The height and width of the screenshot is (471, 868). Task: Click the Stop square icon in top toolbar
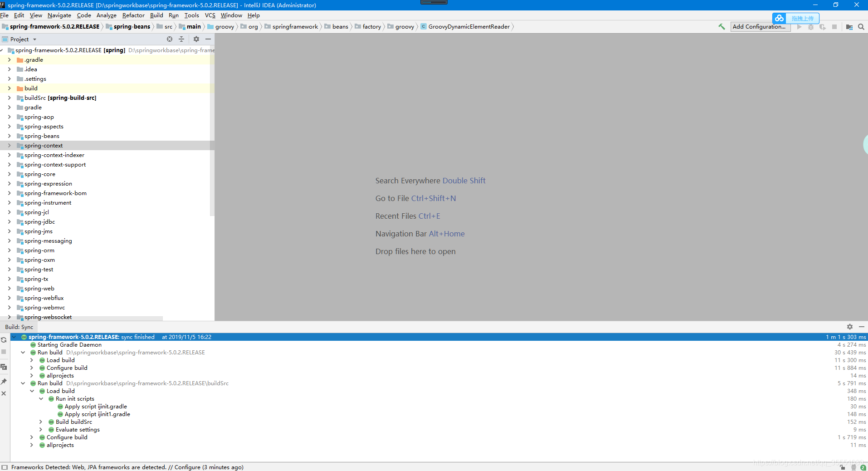(x=834, y=27)
